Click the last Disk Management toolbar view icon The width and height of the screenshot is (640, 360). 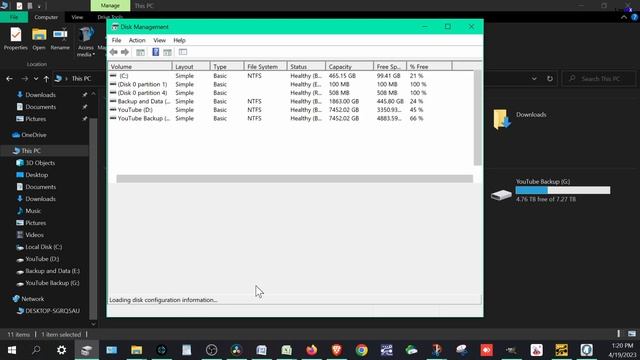(x=183, y=52)
